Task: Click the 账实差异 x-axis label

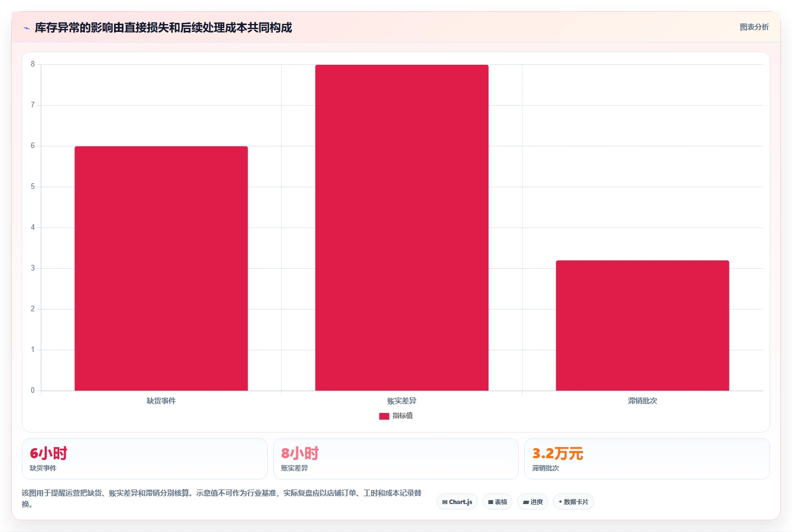Action: (x=402, y=401)
